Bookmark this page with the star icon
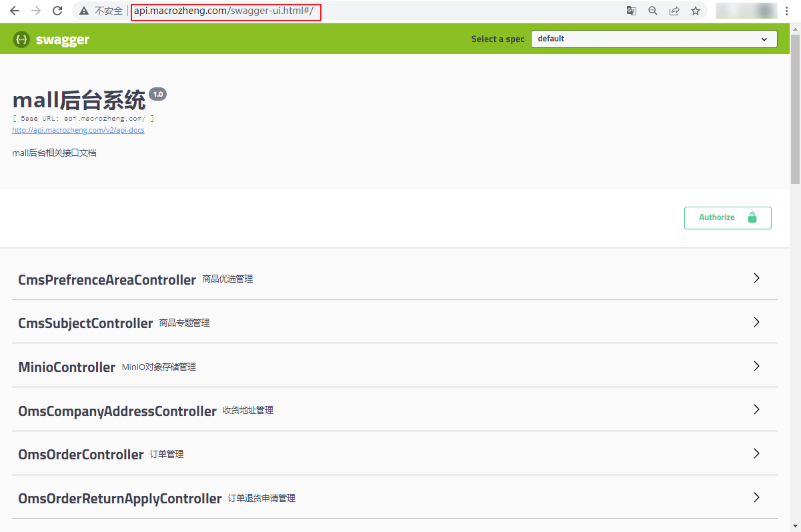The image size is (801, 532). (x=696, y=11)
